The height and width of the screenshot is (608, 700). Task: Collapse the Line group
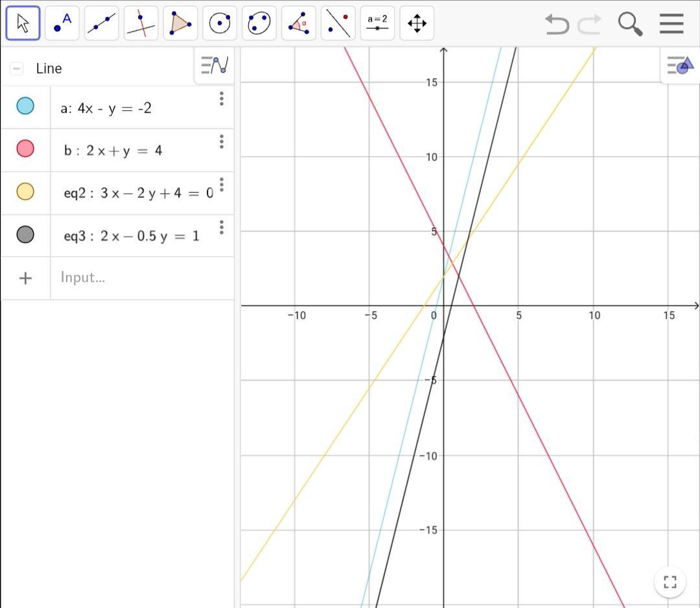[x=16, y=68]
